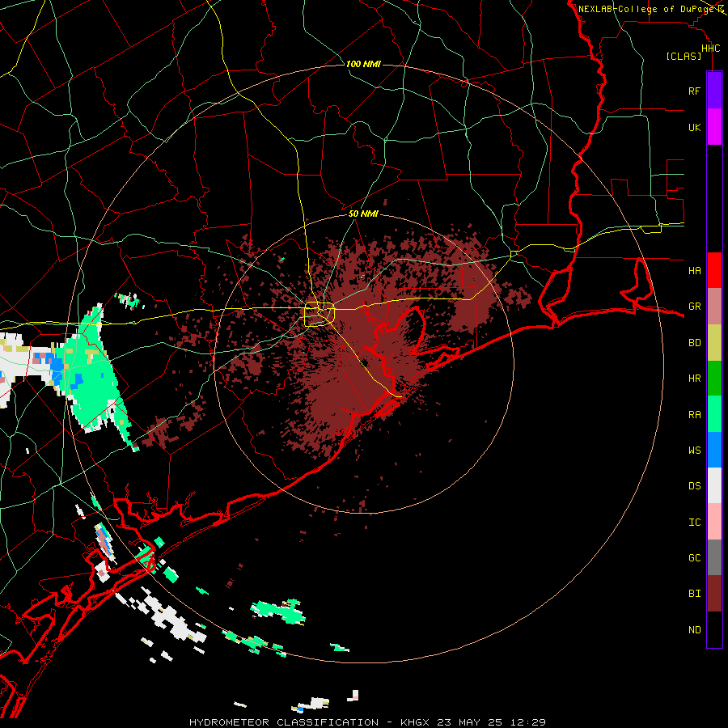Screen dimensions: 728x728
Task: Click the HA red legend swatch
Action: 714,270
